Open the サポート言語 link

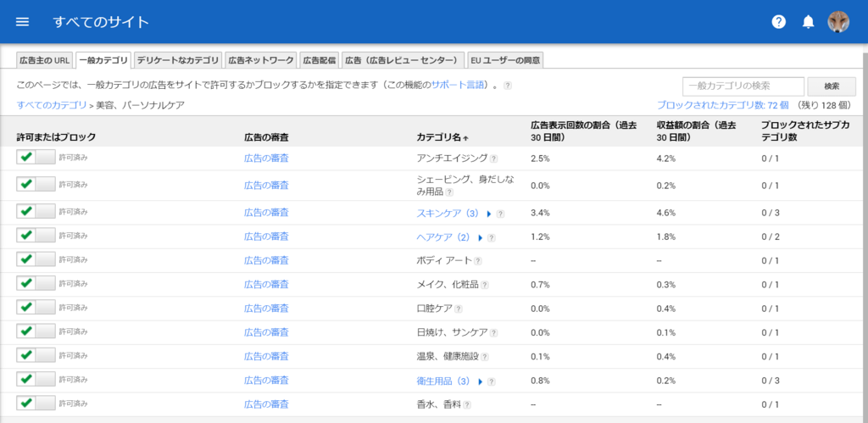click(457, 86)
